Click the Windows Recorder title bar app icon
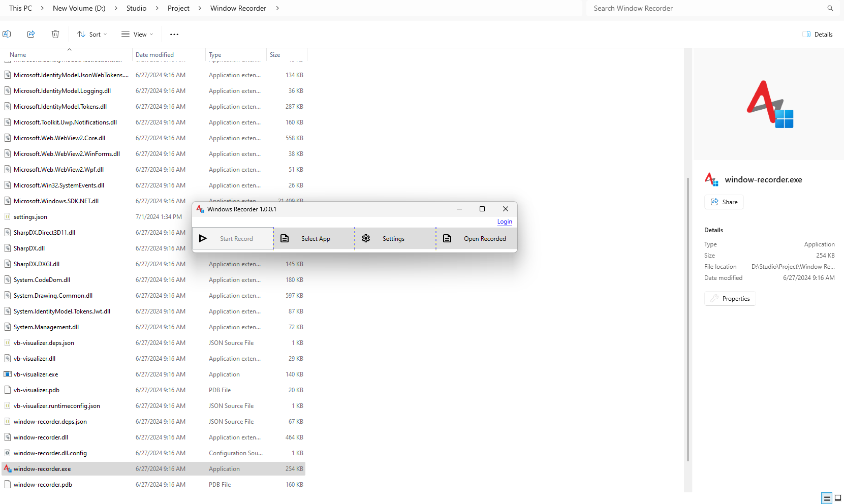This screenshot has height=504, width=844. (x=200, y=209)
